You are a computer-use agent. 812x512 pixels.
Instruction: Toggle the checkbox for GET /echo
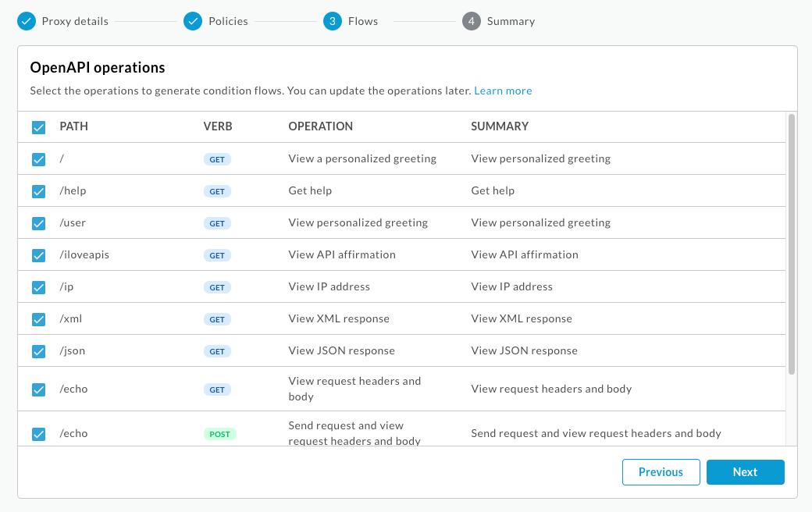pos(38,389)
